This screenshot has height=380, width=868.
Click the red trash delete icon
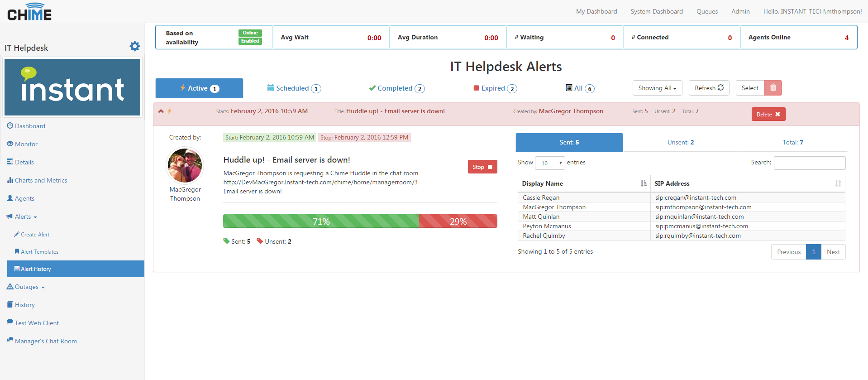[773, 88]
